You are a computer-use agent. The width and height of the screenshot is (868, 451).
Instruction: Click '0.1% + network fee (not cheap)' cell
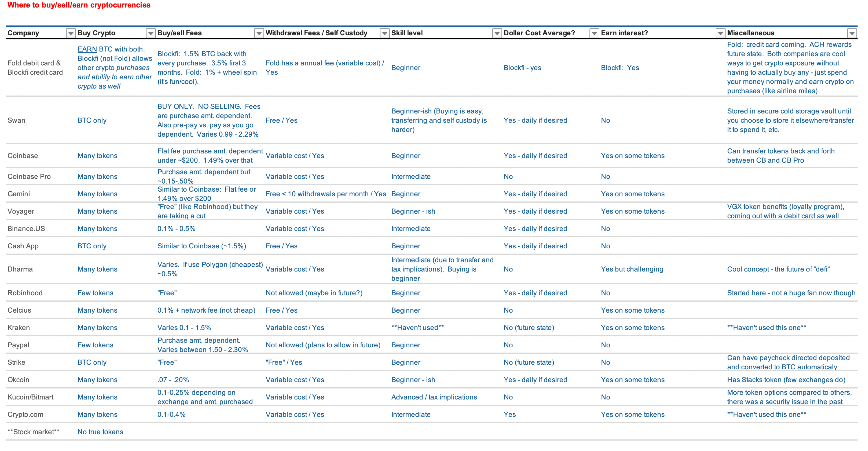point(206,311)
